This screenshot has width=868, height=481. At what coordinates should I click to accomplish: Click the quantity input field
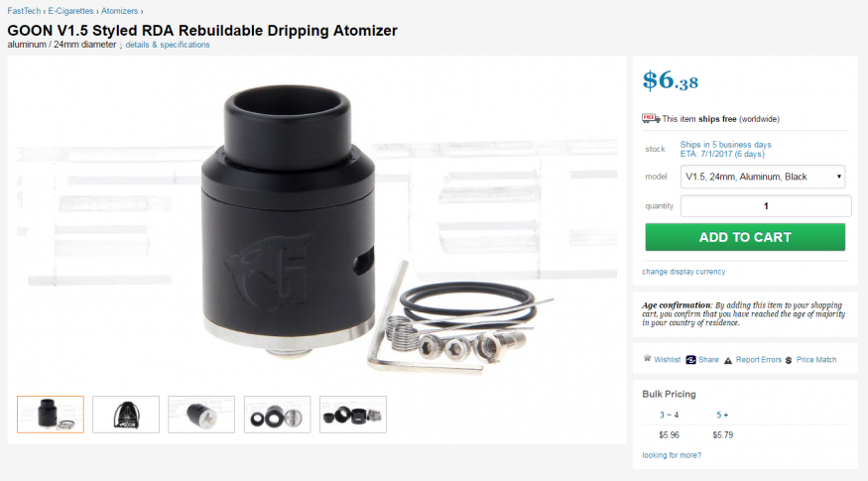pyautogui.click(x=766, y=206)
